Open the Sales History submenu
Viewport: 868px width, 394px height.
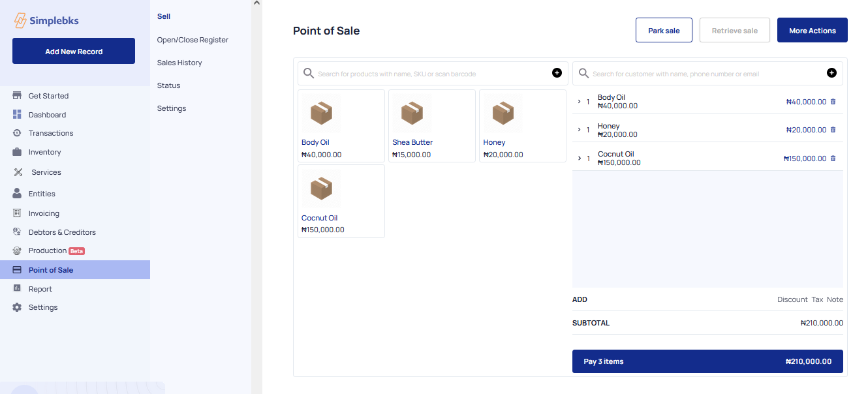[x=179, y=63]
